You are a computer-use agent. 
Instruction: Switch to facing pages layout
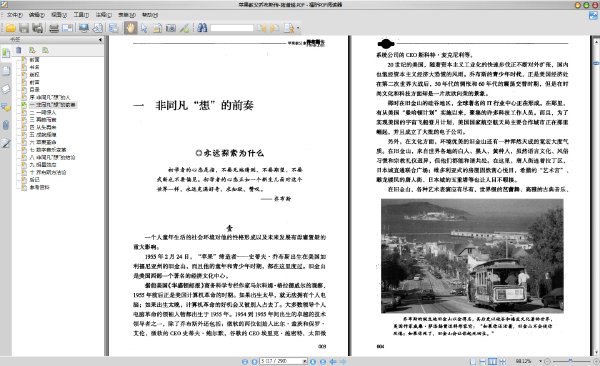click(x=492, y=361)
